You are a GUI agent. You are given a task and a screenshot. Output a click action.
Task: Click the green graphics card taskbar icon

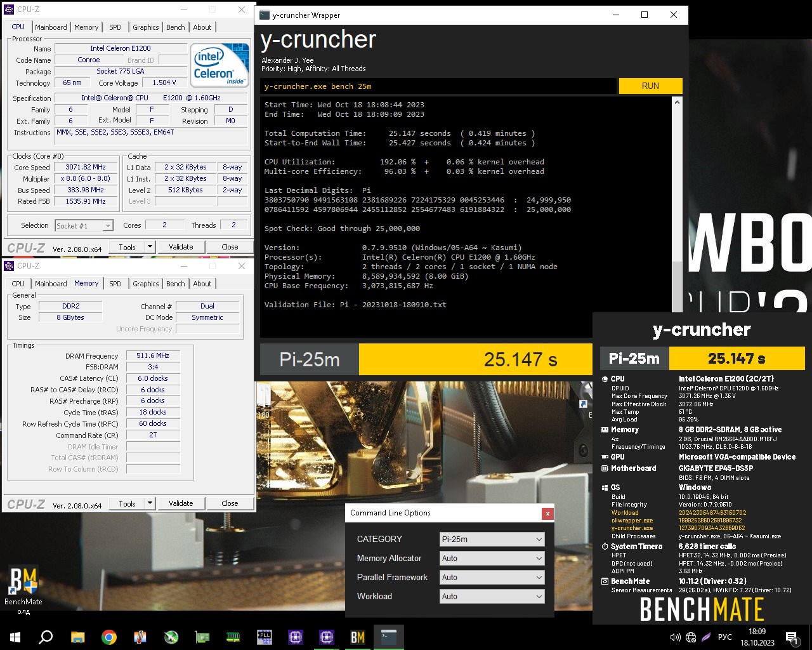[202, 637]
